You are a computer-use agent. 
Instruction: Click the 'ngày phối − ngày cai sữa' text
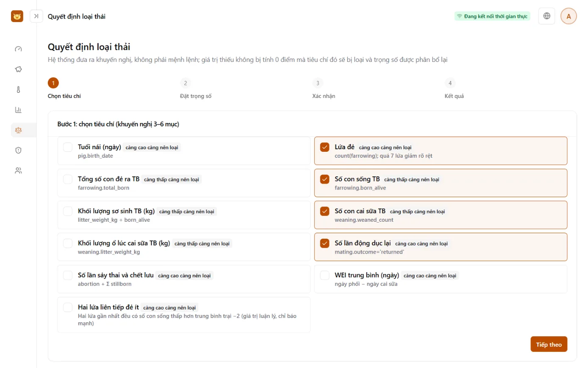[x=366, y=284]
